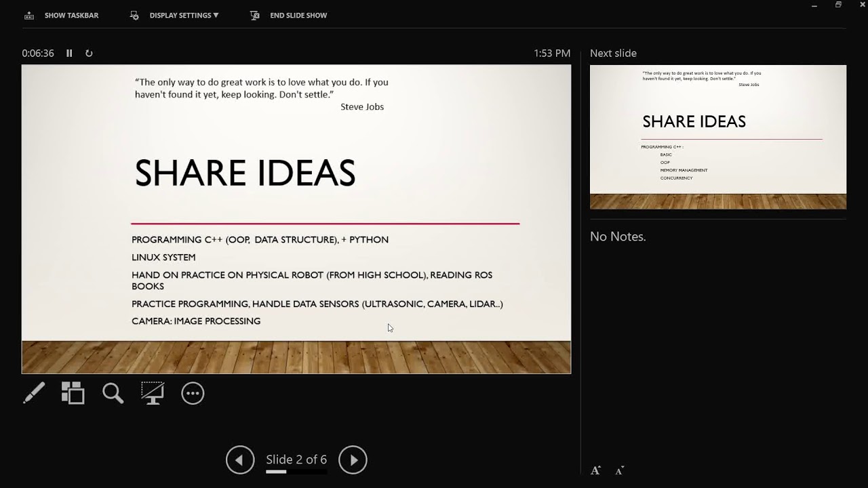The width and height of the screenshot is (868, 488).
Task: Advance to the next slide arrow
Action: pyautogui.click(x=353, y=460)
